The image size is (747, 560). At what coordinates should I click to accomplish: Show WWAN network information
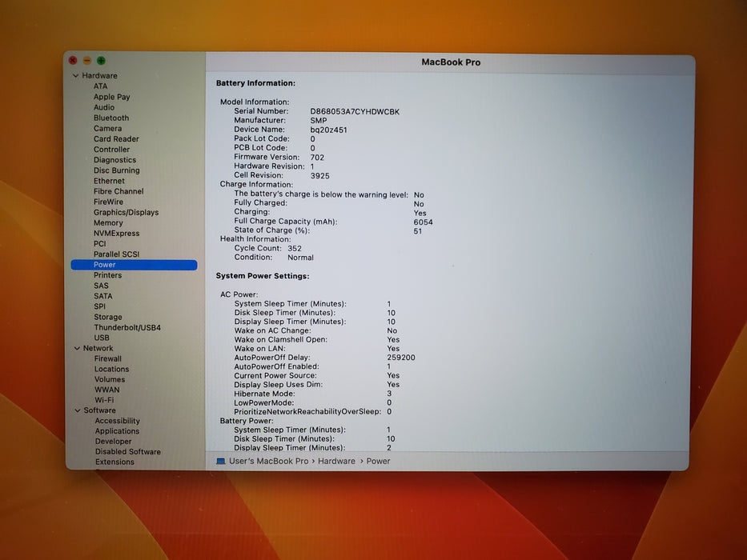(x=107, y=390)
